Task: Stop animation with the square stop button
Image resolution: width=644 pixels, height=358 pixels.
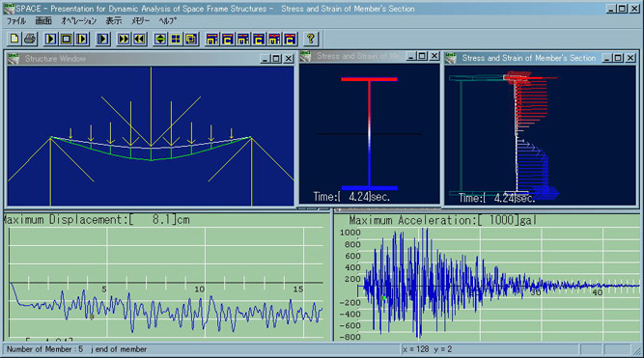Action: coord(66,39)
